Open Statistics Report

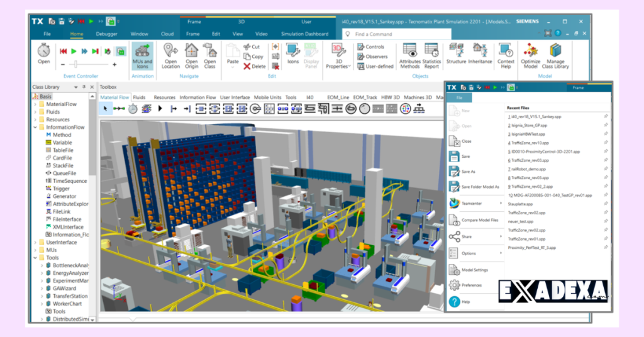pyautogui.click(x=431, y=55)
